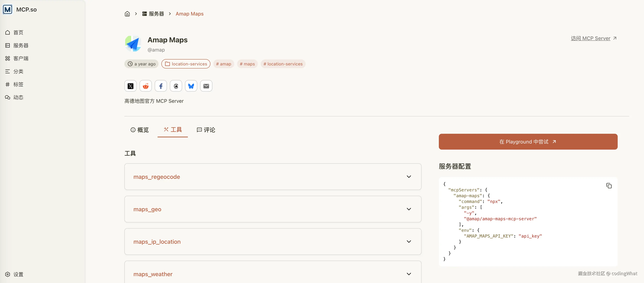The height and width of the screenshot is (283, 644).
Task: Share the page via Reddit icon
Action: coord(145,86)
